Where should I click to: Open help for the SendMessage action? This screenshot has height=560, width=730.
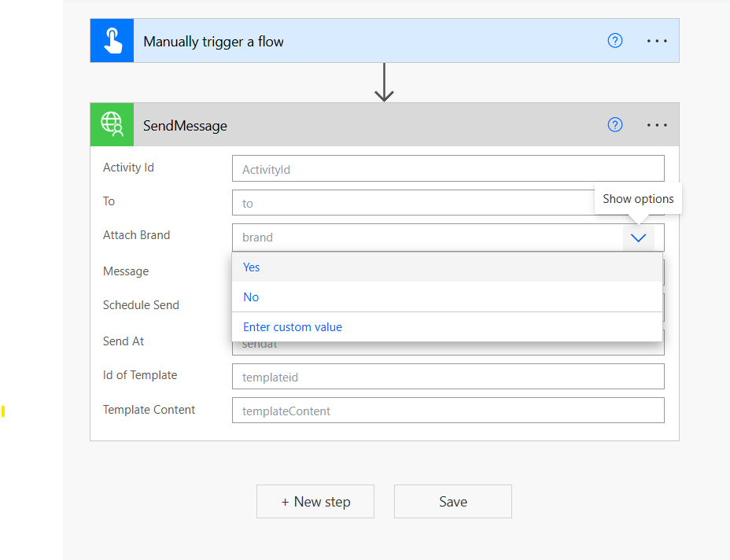point(615,125)
